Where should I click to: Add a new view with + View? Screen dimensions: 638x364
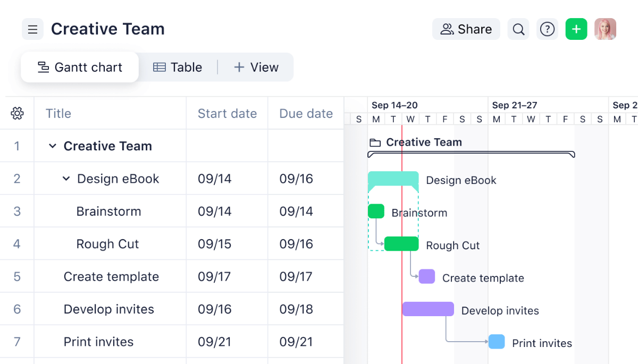click(x=256, y=67)
